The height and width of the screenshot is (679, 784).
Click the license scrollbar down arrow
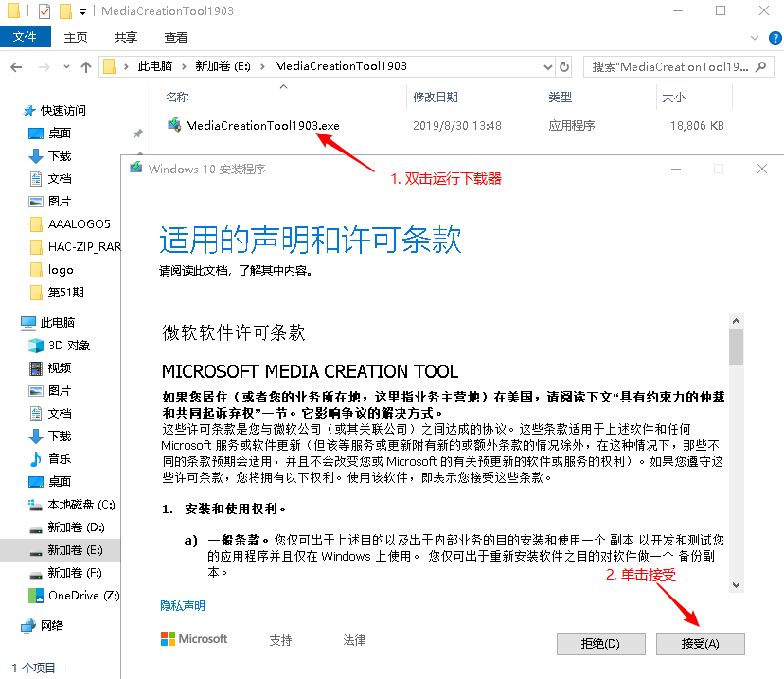click(736, 585)
